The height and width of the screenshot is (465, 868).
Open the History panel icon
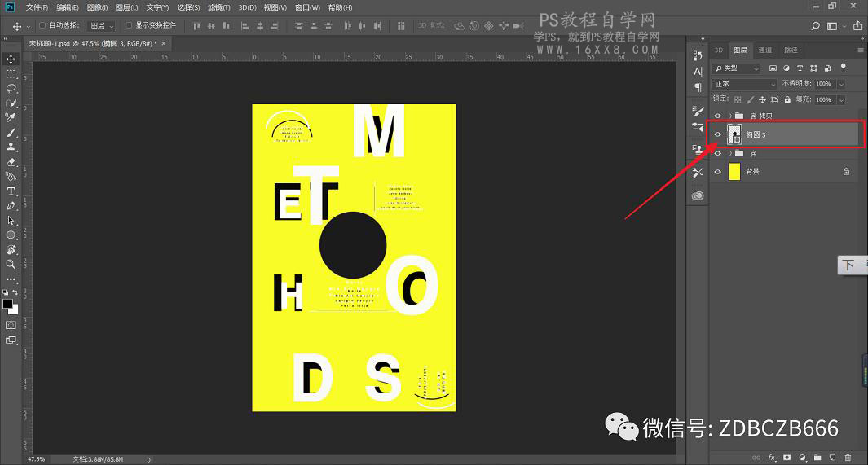coord(698,55)
